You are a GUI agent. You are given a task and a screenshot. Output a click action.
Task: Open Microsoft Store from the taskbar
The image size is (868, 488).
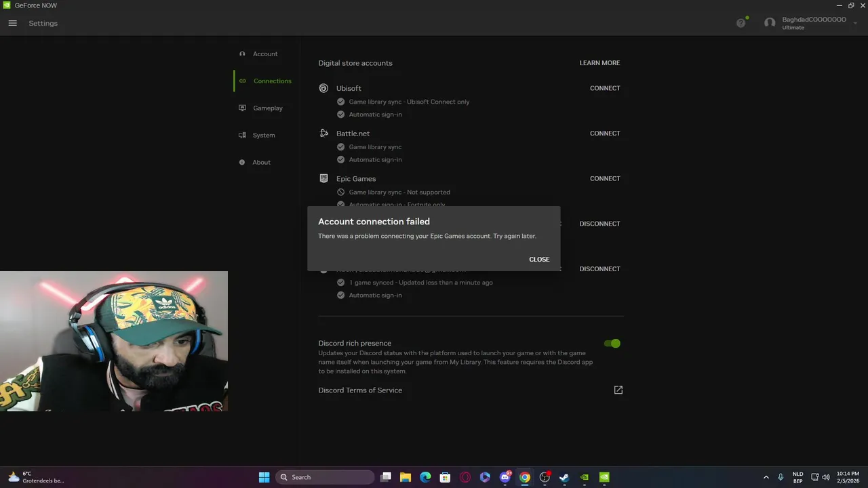(x=445, y=477)
